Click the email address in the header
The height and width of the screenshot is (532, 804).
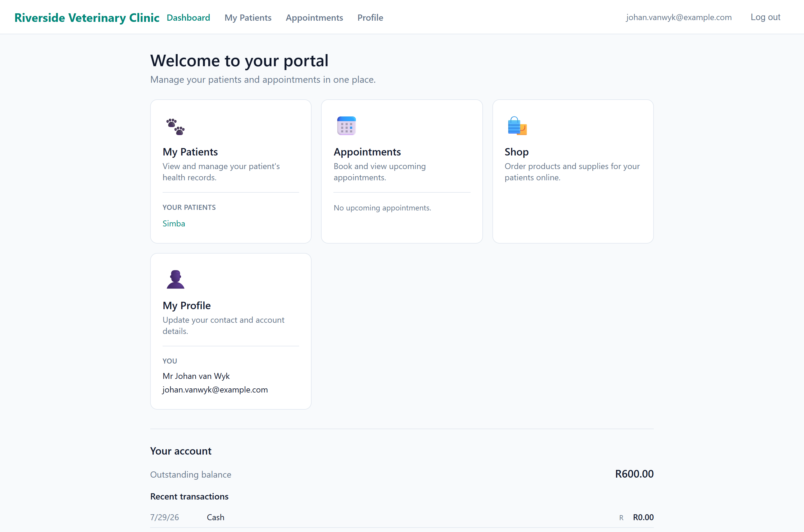pyautogui.click(x=679, y=17)
